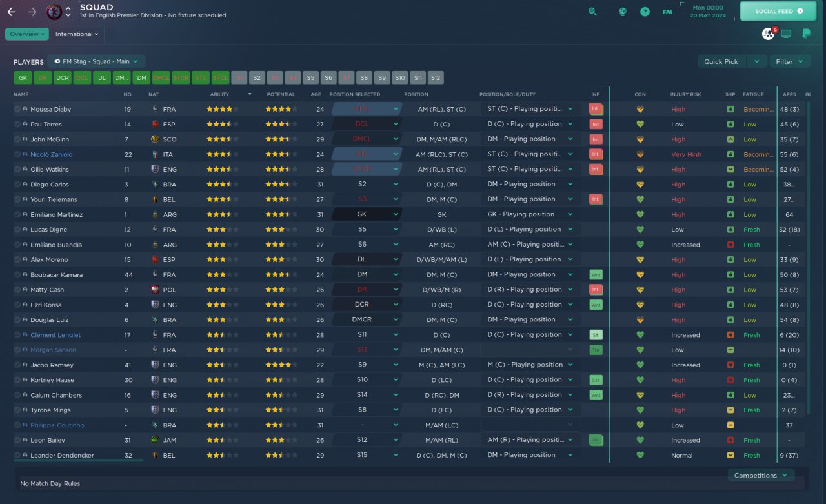Open the Overview tab menu
Image resolution: width=826 pixels, height=504 pixels.
[x=27, y=34]
